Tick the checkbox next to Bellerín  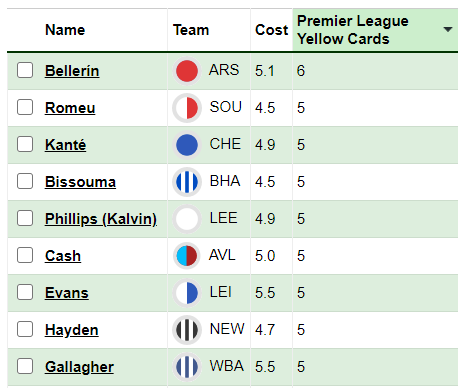point(25,70)
